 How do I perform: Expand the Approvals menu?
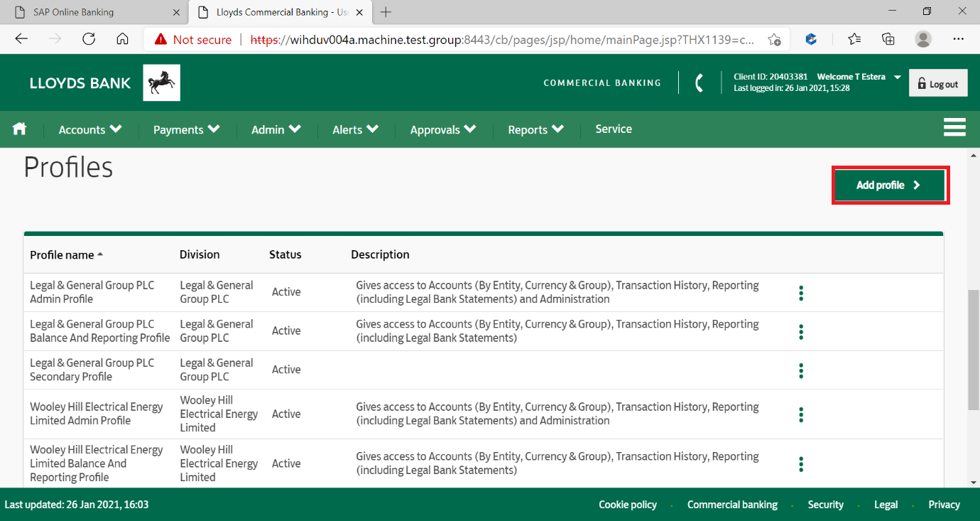[x=443, y=129]
